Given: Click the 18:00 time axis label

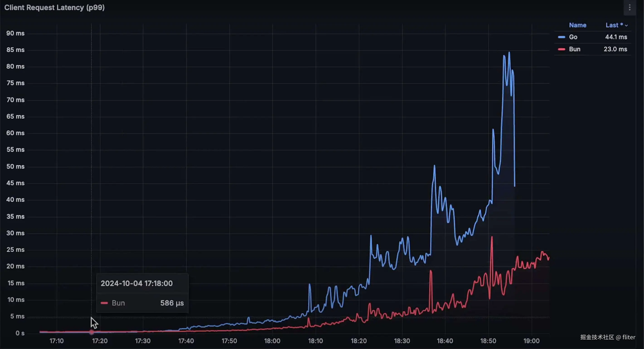Looking at the screenshot, I should point(272,341).
